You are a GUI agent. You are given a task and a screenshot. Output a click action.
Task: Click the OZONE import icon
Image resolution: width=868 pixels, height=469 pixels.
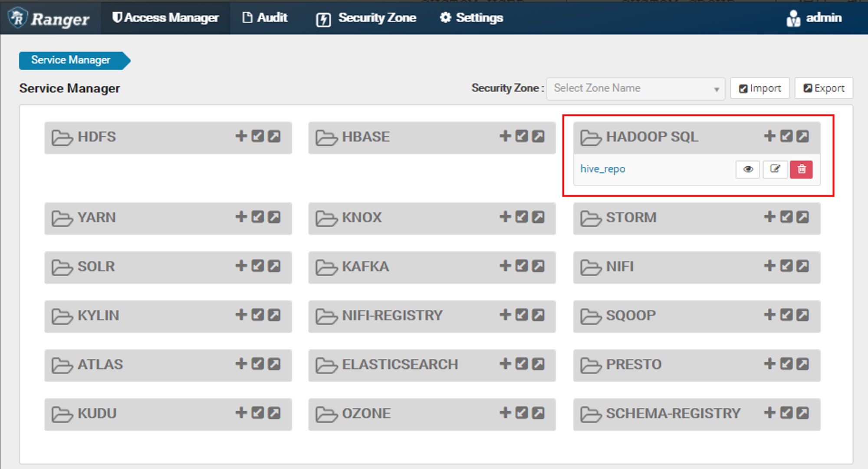[x=522, y=413]
